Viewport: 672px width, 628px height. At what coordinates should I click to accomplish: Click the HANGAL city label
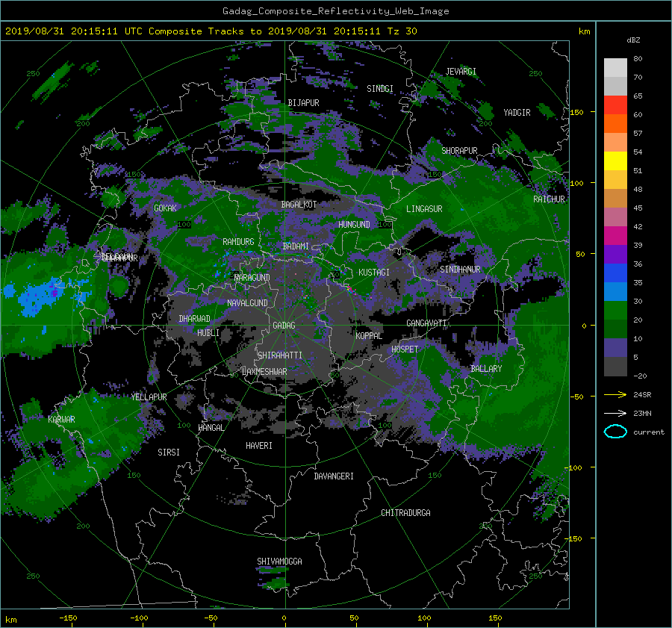pos(211,428)
